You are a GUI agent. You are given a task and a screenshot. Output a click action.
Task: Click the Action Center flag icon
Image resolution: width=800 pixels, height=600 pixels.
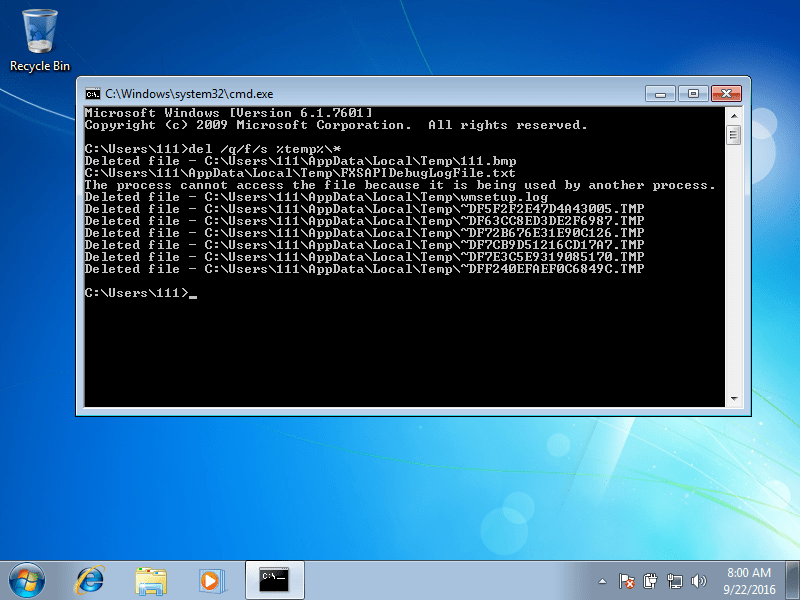click(627, 580)
